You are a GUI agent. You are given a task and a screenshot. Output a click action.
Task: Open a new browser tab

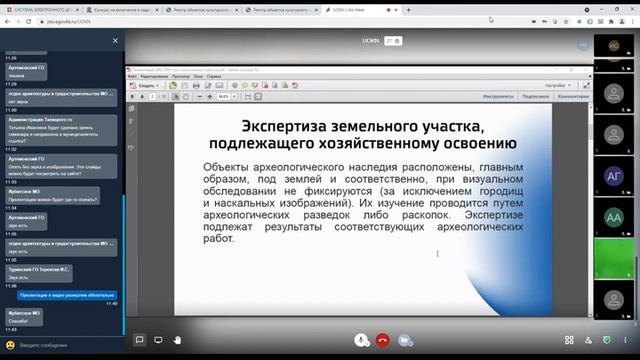pos(409,10)
